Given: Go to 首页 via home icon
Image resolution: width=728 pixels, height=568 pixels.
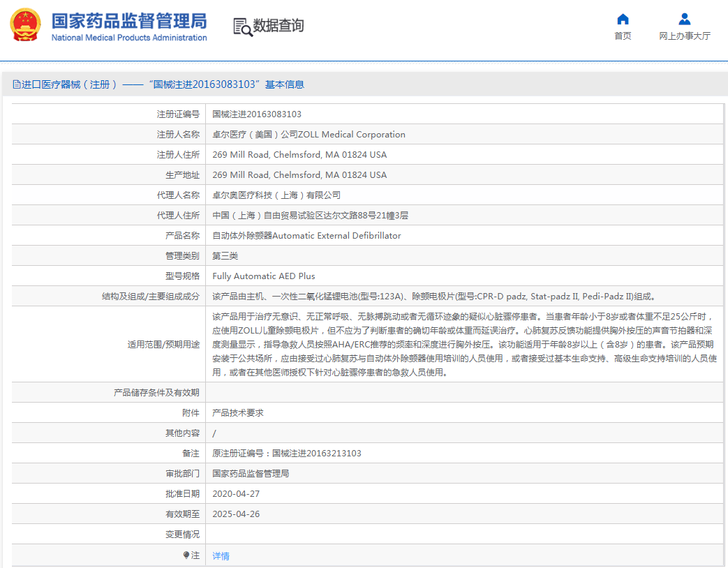Looking at the screenshot, I should point(623,19).
